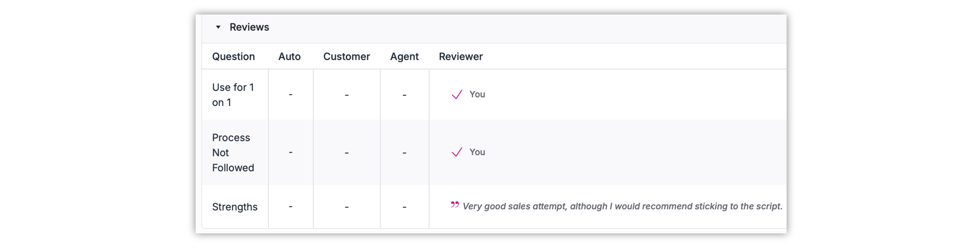Click Customer dash in Process Not Followed row
980x248 pixels.
(x=347, y=153)
